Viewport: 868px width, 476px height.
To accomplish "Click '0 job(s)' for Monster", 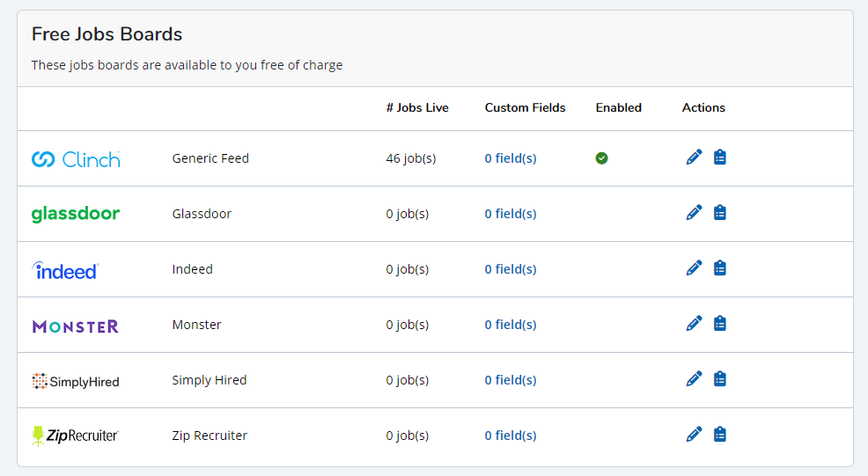I will [x=408, y=325].
